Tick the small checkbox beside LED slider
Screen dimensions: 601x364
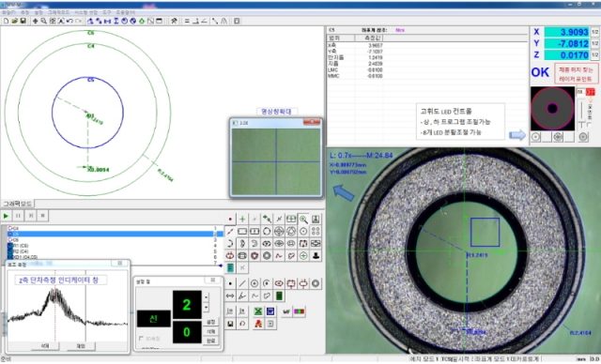tap(589, 125)
